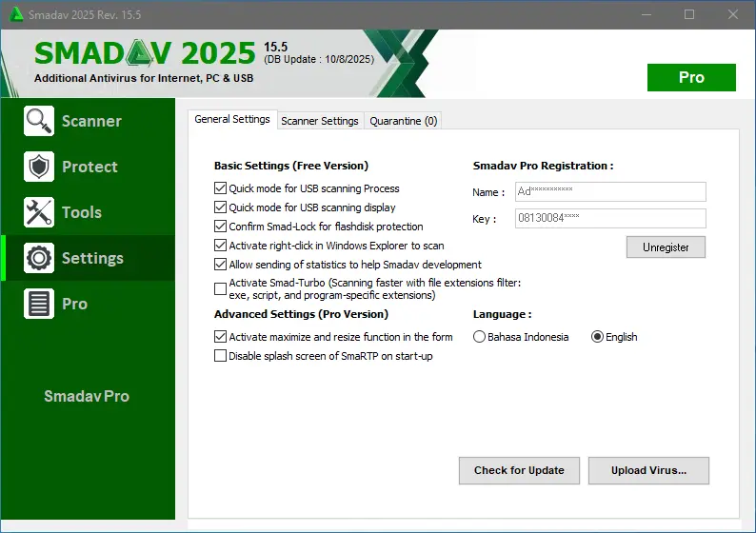
Task: Click the Check for Update button
Action: pyautogui.click(x=519, y=470)
